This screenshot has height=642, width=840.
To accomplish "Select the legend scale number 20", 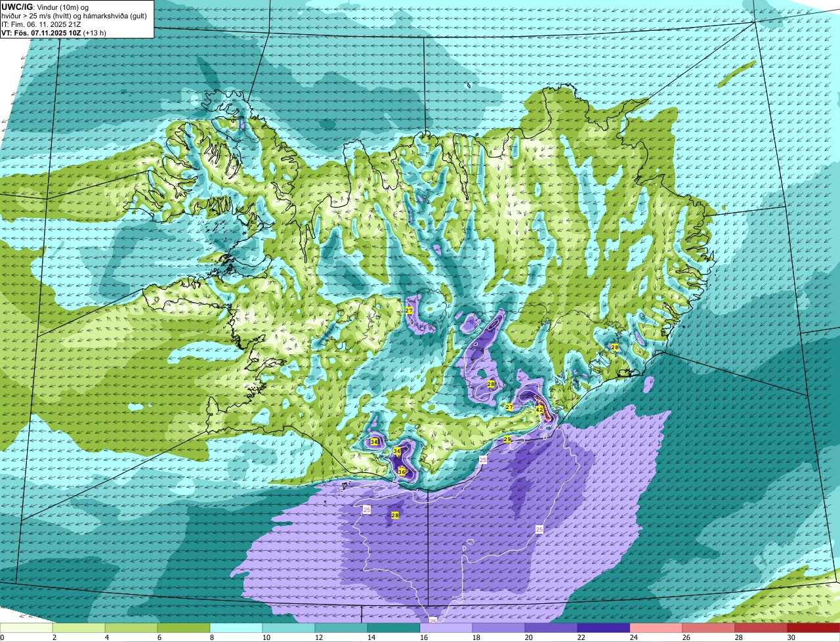I will pyautogui.click(x=530, y=637).
